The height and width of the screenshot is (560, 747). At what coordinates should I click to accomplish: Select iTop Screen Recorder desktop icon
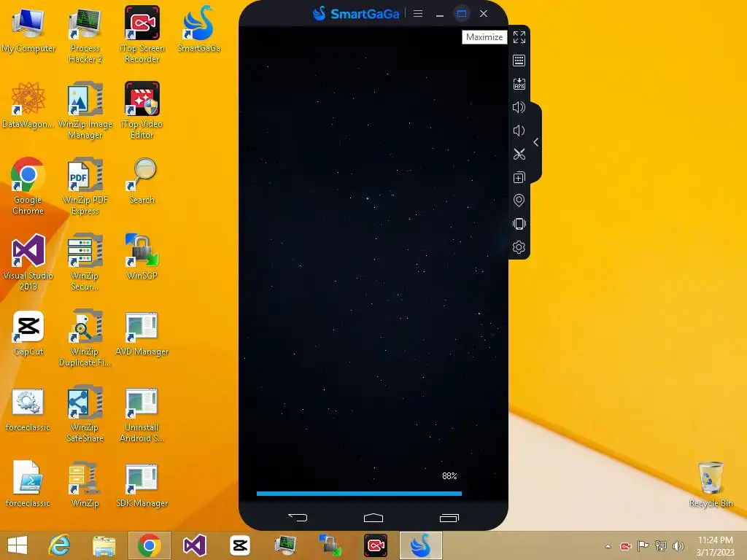(142, 34)
